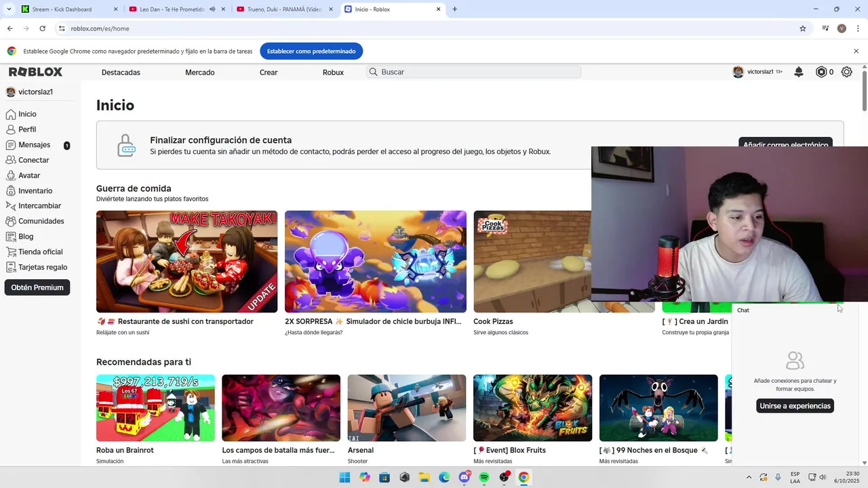Open volume control in system tray

pos(823,477)
